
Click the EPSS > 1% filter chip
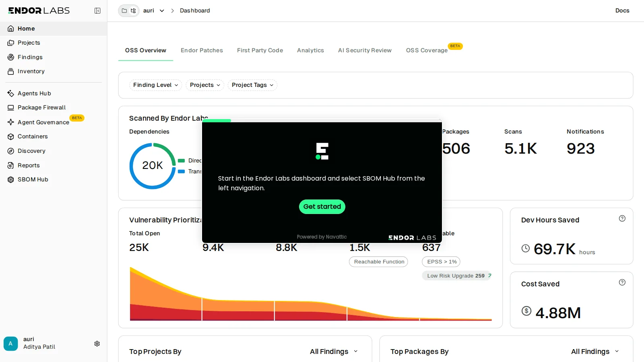tap(441, 262)
